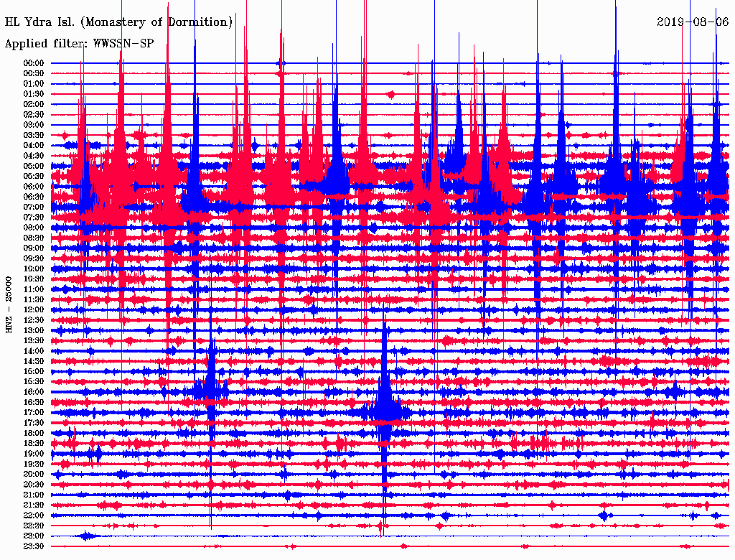
Task: Select the 11:30 time label
Action: pyautogui.click(x=34, y=299)
